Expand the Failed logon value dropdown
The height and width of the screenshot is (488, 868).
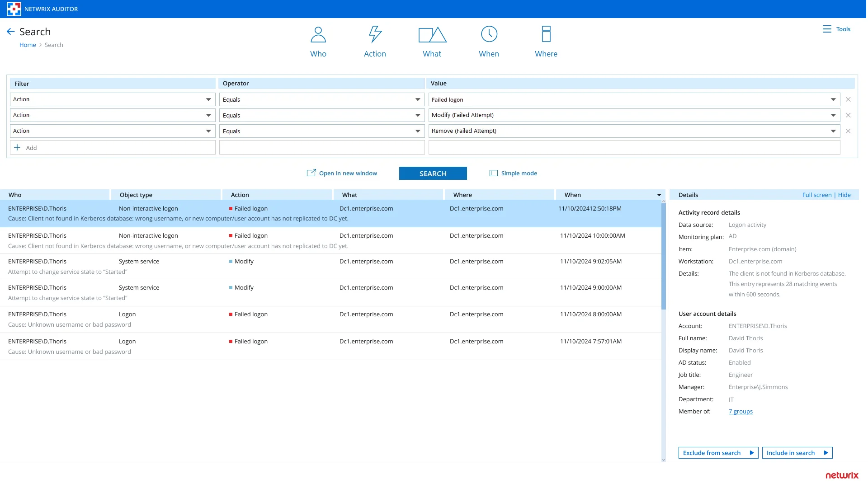point(833,99)
